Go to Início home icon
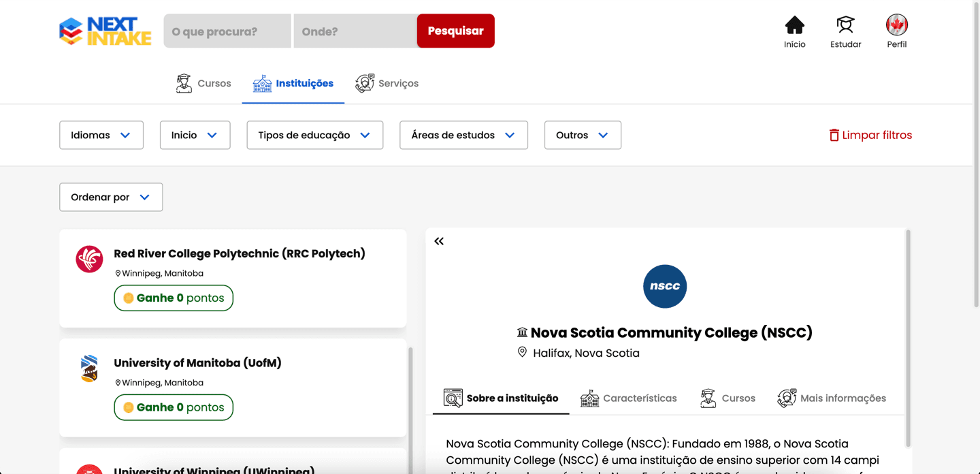980x474 pixels. point(794,25)
